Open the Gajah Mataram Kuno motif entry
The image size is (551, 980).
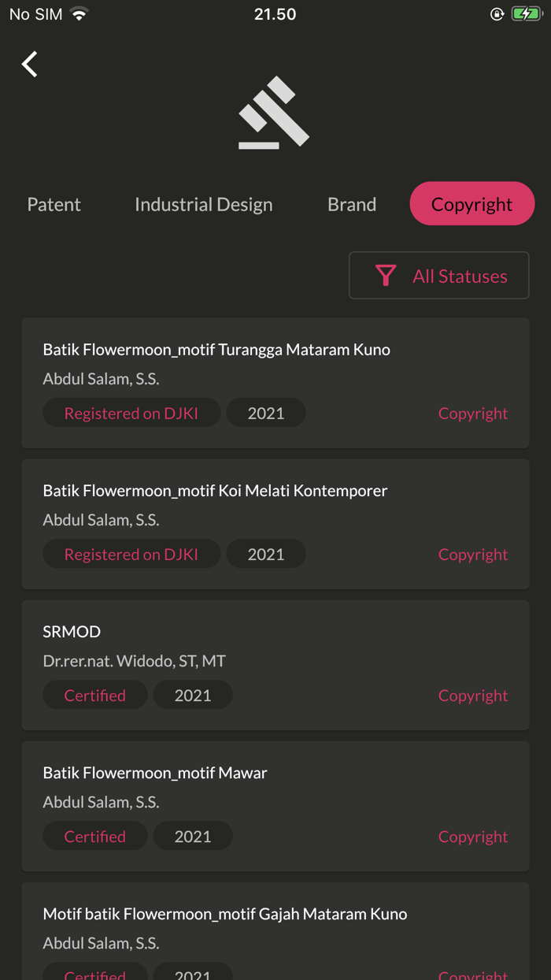(225, 914)
